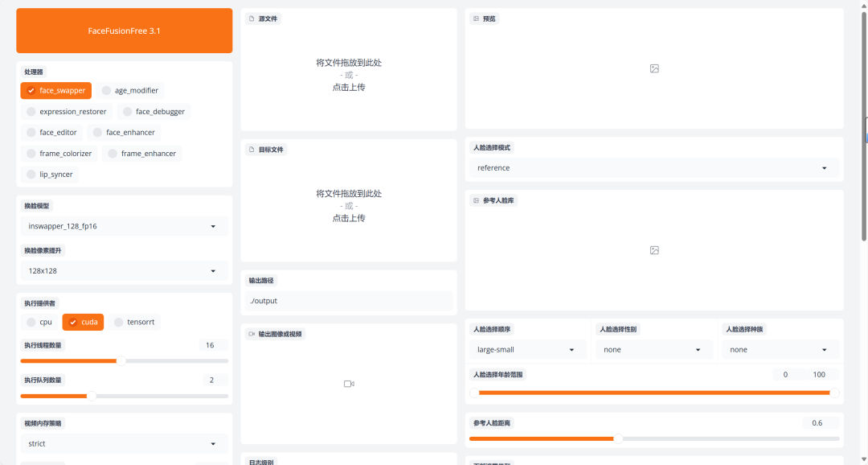Disable the face_swapper processor
The image size is (868, 465).
[56, 90]
